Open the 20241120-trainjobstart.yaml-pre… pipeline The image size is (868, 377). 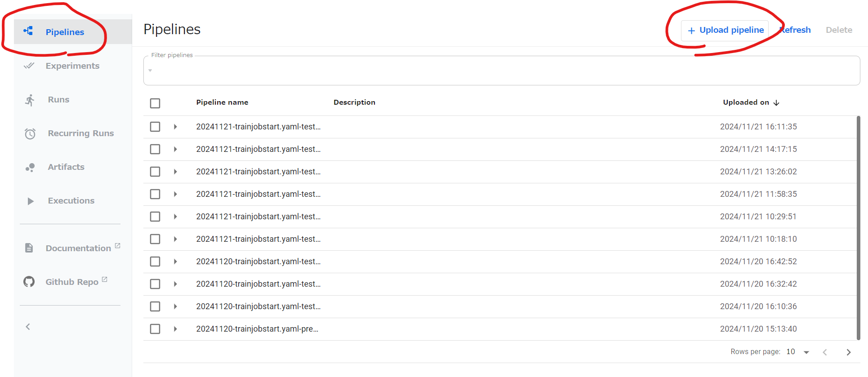pos(257,329)
